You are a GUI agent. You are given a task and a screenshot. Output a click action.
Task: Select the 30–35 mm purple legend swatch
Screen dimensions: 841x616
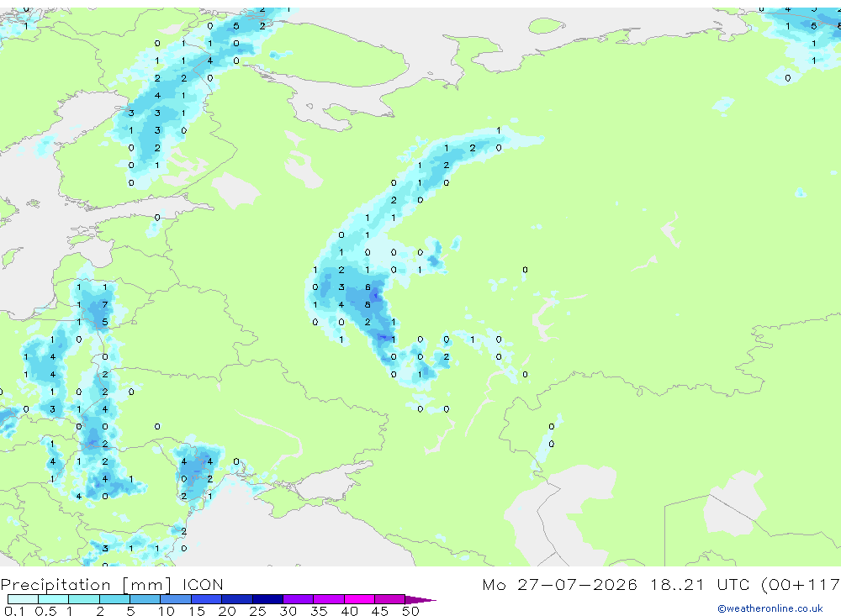pyautogui.click(x=299, y=599)
